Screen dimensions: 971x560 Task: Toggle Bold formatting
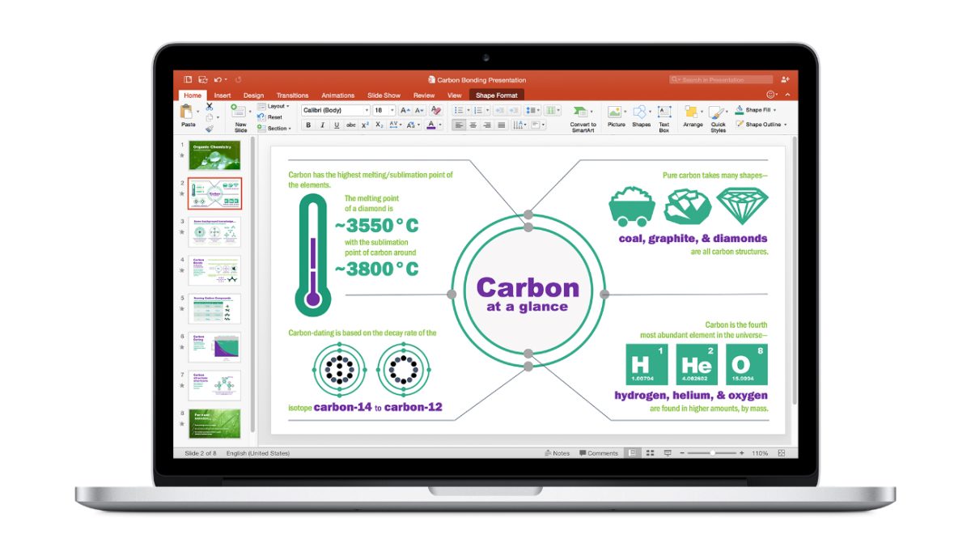pos(308,125)
